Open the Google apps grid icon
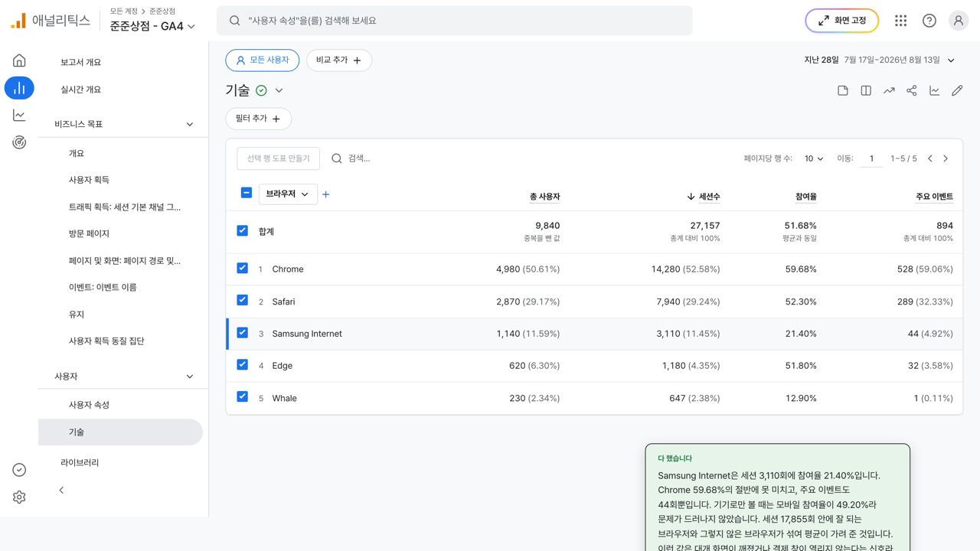Image resolution: width=980 pixels, height=551 pixels. tap(900, 21)
